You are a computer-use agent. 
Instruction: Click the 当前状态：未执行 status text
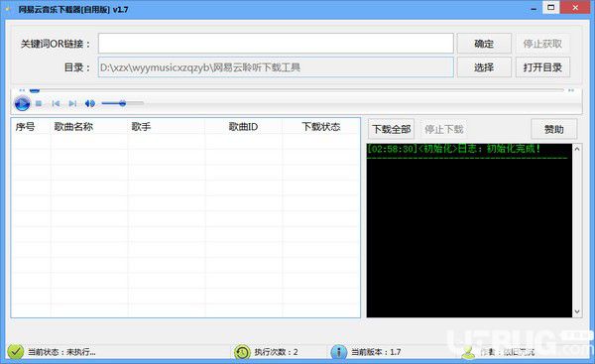point(61,352)
